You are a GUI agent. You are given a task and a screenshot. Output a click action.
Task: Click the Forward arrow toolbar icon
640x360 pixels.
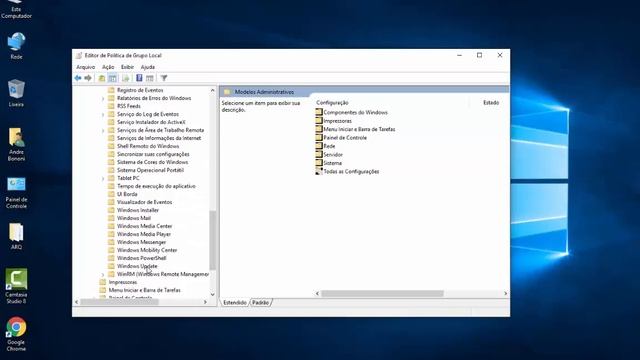[x=88, y=78]
